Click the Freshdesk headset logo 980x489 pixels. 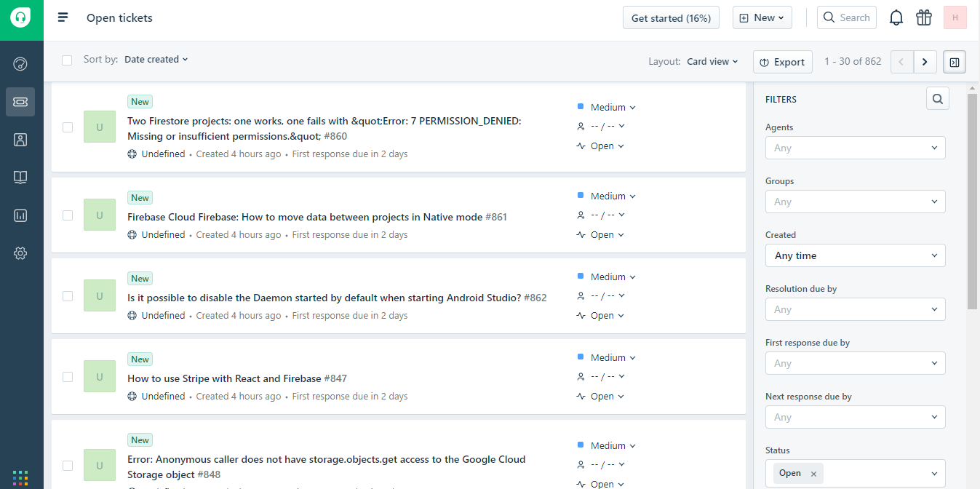(21, 18)
